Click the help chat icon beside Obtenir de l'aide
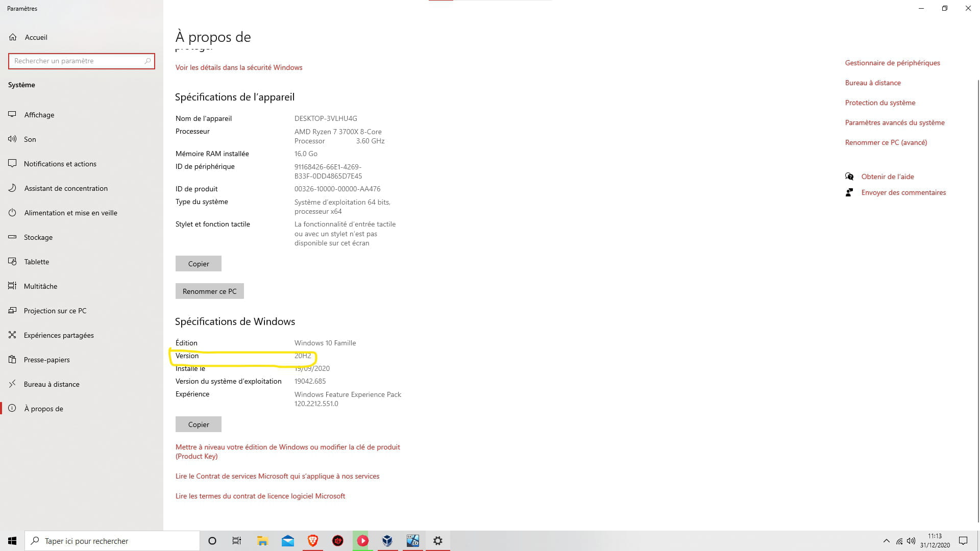Image resolution: width=980 pixels, height=551 pixels. [x=849, y=177]
